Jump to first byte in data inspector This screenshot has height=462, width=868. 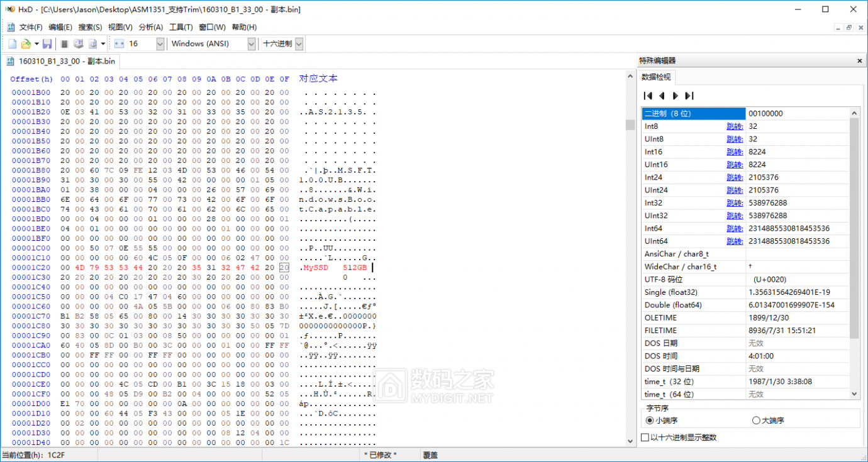point(648,96)
